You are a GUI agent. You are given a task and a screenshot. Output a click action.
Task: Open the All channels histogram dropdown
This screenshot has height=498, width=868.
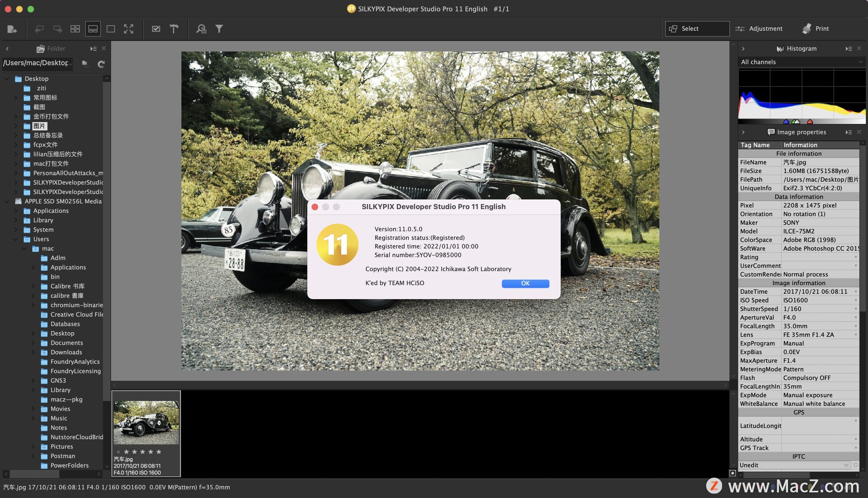tap(802, 62)
